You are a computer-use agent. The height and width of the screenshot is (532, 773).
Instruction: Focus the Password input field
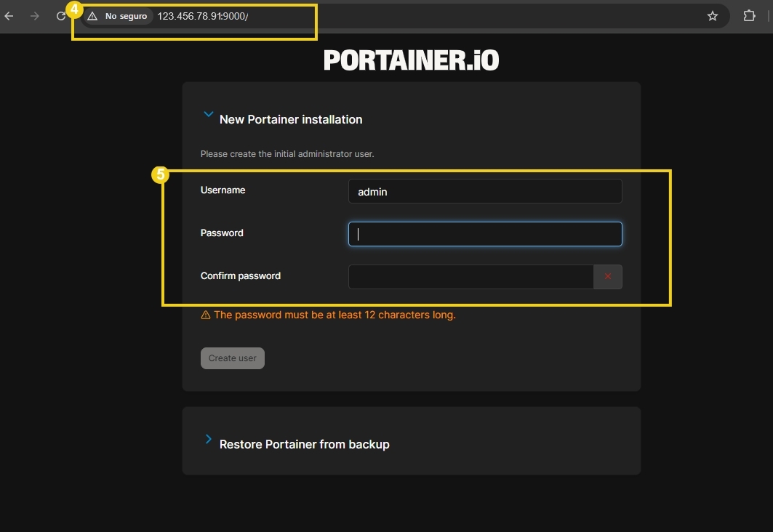485,234
